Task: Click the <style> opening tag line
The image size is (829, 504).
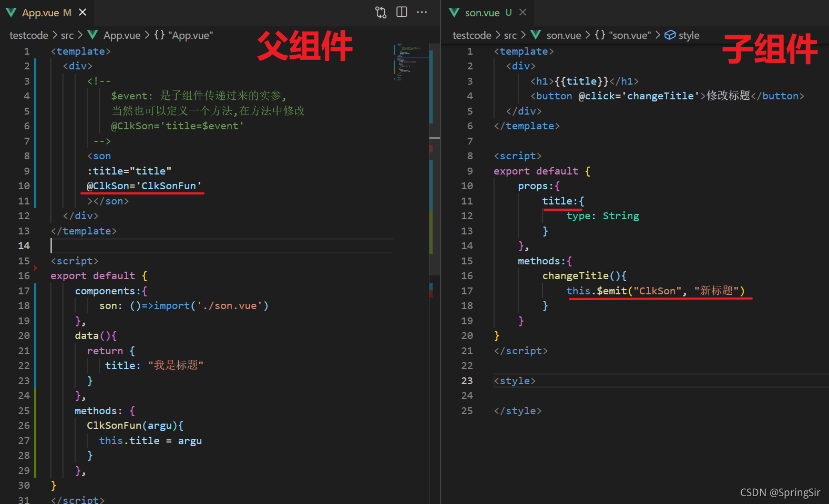Action: tap(515, 380)
